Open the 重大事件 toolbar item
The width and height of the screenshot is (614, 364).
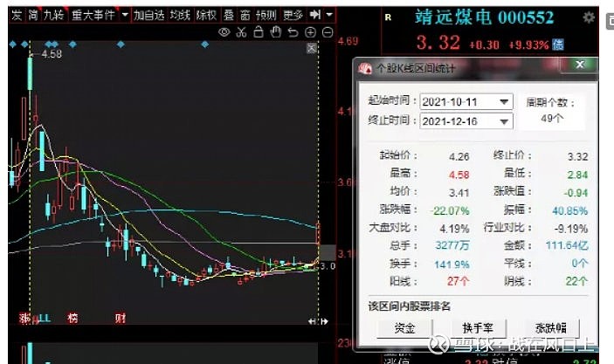point(93,15)
